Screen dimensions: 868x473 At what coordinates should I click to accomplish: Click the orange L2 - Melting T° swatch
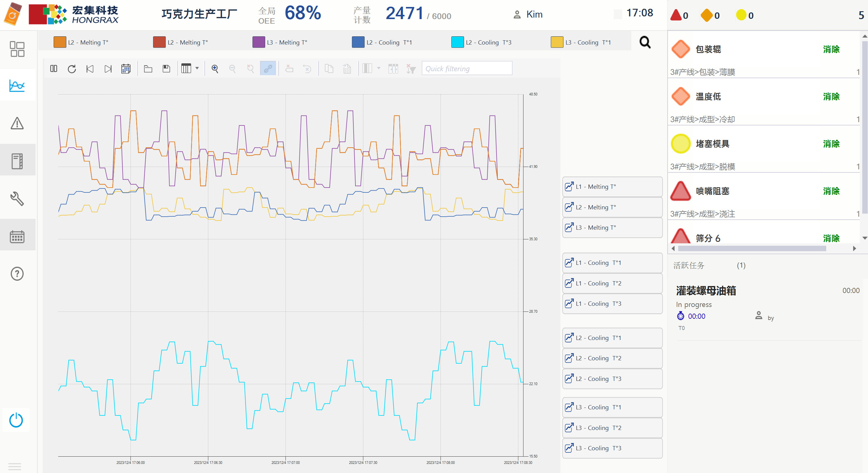point(60,42)
